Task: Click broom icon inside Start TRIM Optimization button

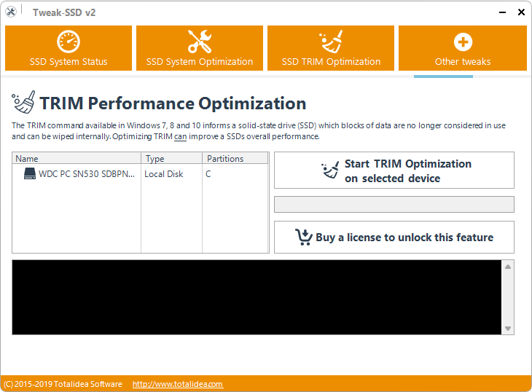Action: coord(330,170)
